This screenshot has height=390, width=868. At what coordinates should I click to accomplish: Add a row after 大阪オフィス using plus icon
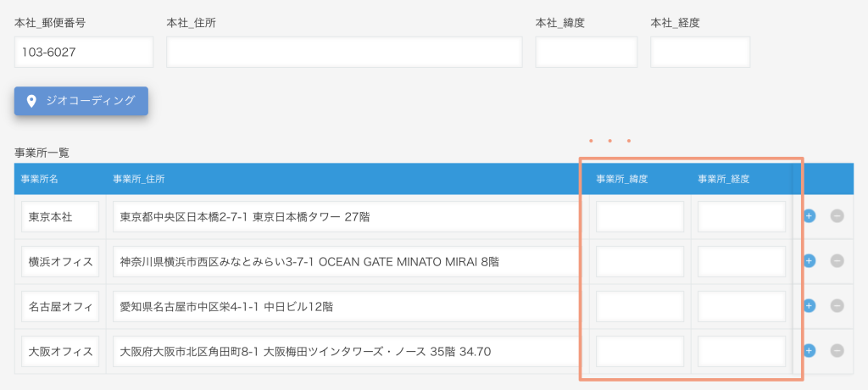coord(810,351)
